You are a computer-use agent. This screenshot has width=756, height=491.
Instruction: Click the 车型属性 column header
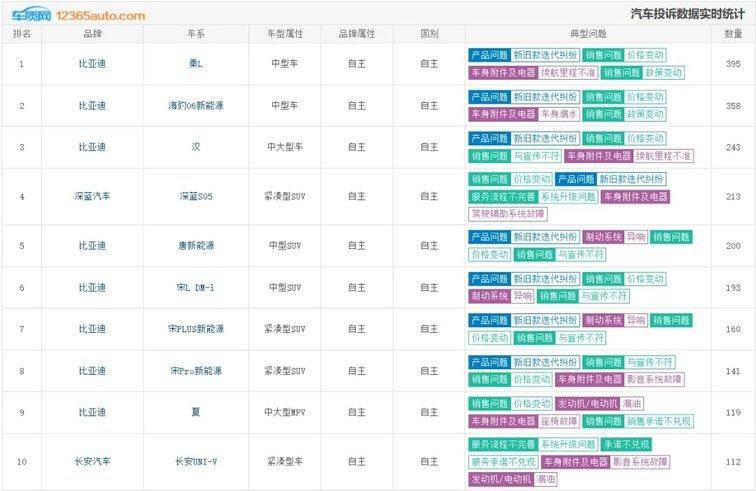coord(285,34)
